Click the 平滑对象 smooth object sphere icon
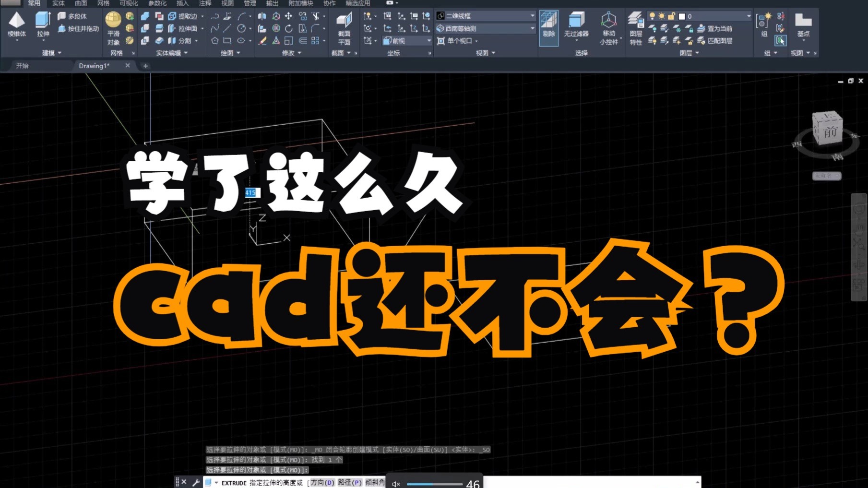This screenshot has height=488, width=868. tap(113, 19)
